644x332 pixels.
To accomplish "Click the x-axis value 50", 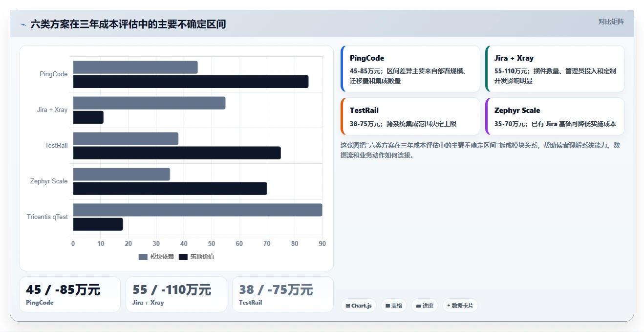I will point(212,243).
